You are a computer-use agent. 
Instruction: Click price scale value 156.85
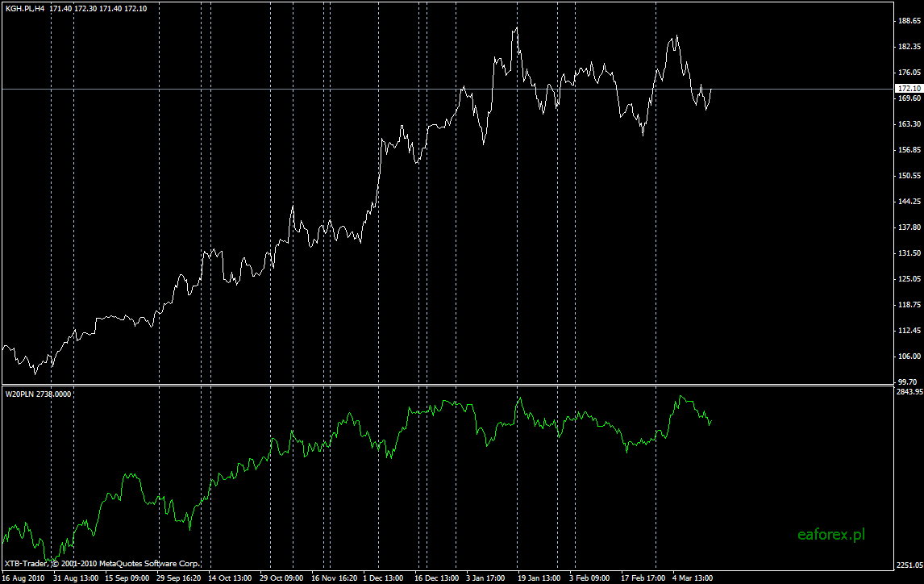coord(909,150)
